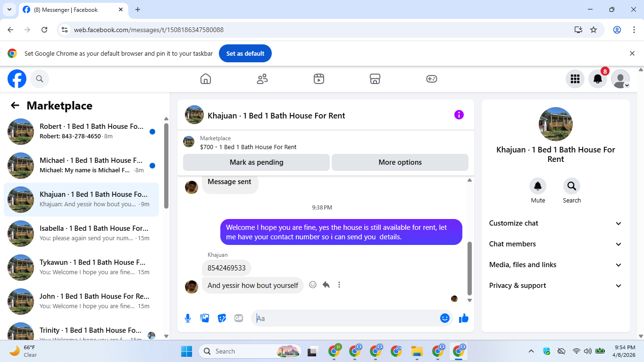The height and width of the screenshot is (362, 644).
Task: Click the message input field
Action: click(x=351, y=318)
